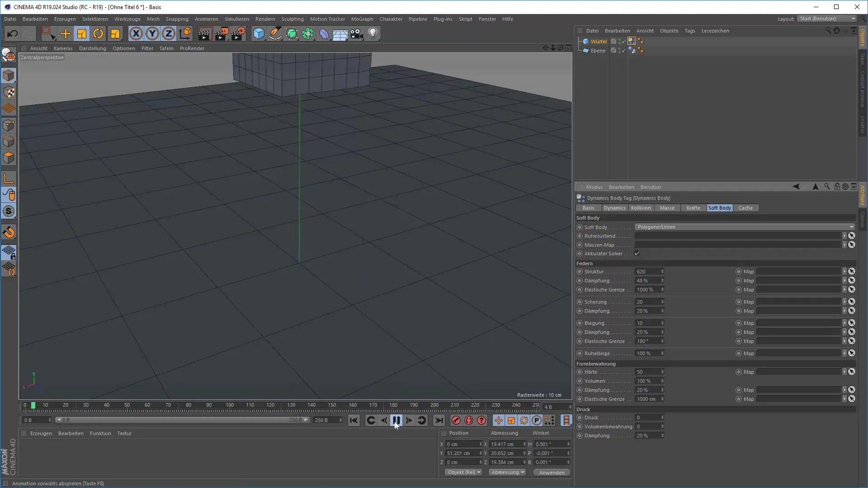Open the MoGraph menu
Viewport: 868px width, 488px height.
(362, 19)
